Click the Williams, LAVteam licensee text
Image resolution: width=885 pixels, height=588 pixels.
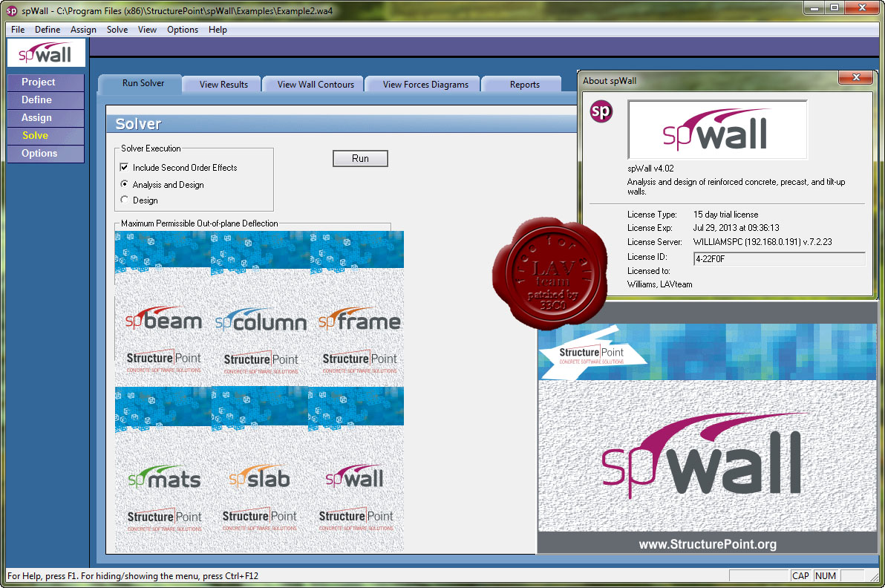(660, 284)
